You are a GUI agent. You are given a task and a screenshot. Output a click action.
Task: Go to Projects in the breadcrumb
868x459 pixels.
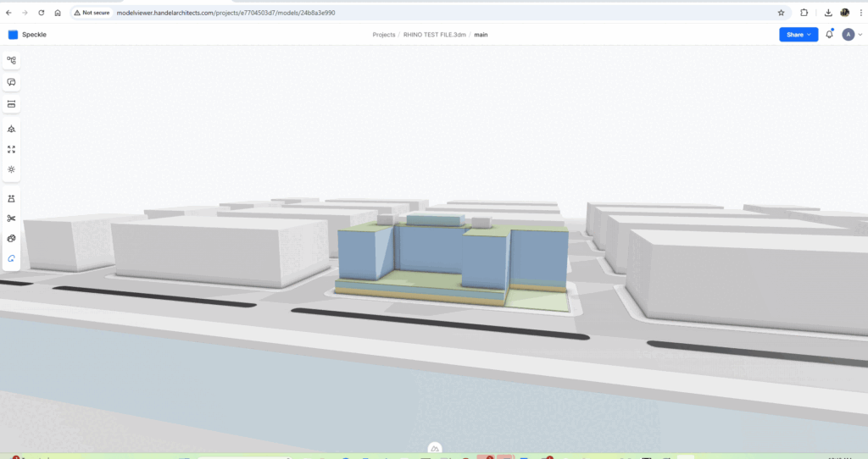(384, 35)
